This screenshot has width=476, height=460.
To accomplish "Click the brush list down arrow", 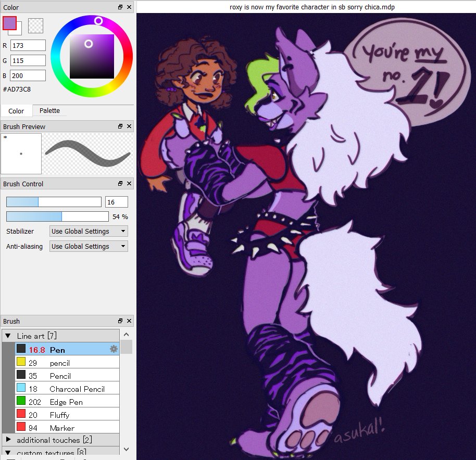I will 127,449.
